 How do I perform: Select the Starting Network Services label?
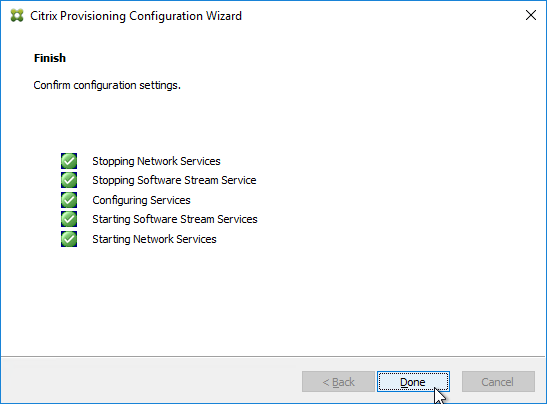(x=154, y=239)
